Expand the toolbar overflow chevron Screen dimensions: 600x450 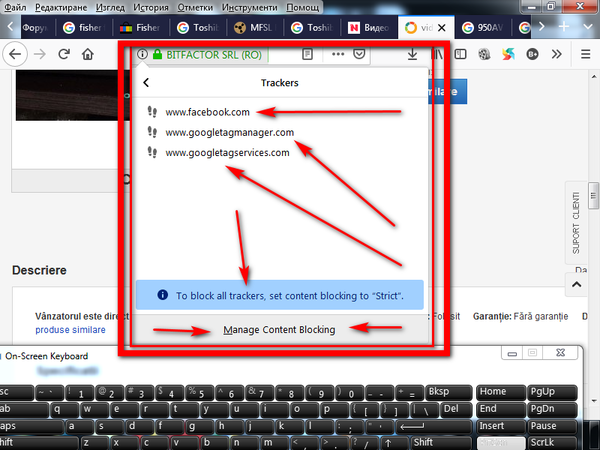click(557, 54)
